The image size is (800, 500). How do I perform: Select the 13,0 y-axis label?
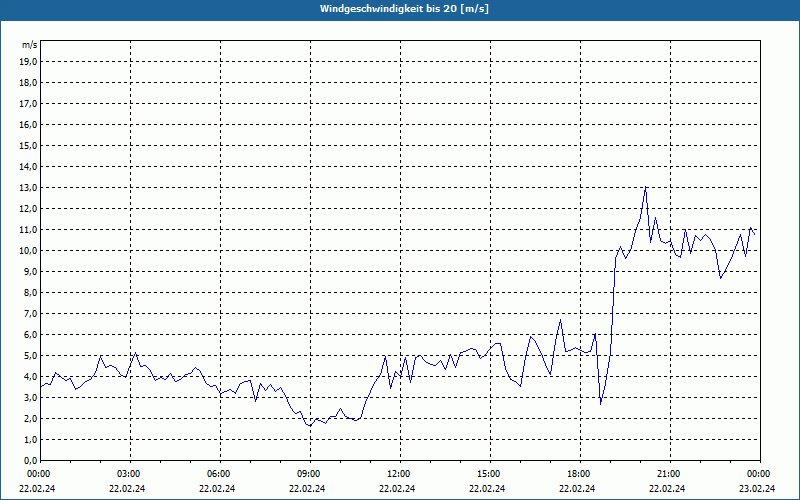28,188
